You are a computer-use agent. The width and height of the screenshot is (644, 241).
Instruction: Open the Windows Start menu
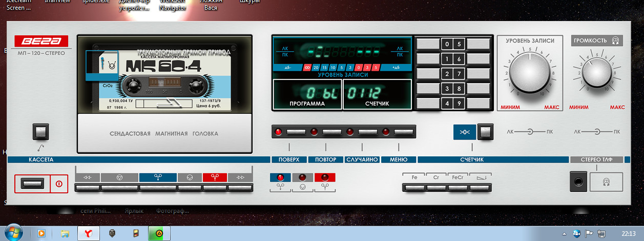pos(14,233)
